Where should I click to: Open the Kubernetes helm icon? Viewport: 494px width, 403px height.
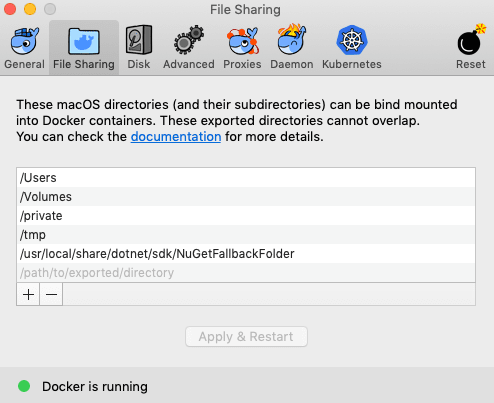pos(352,40)
